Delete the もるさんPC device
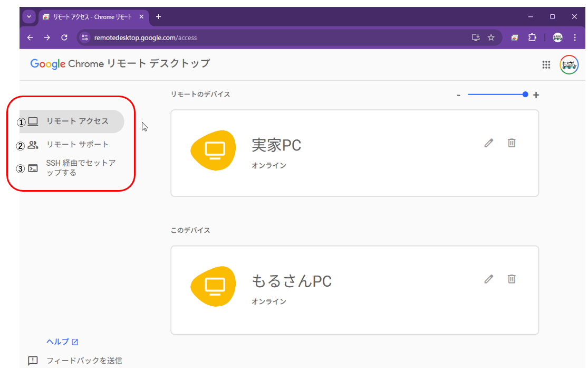Screen dimensions: 588x368 (x=511, y=279)
